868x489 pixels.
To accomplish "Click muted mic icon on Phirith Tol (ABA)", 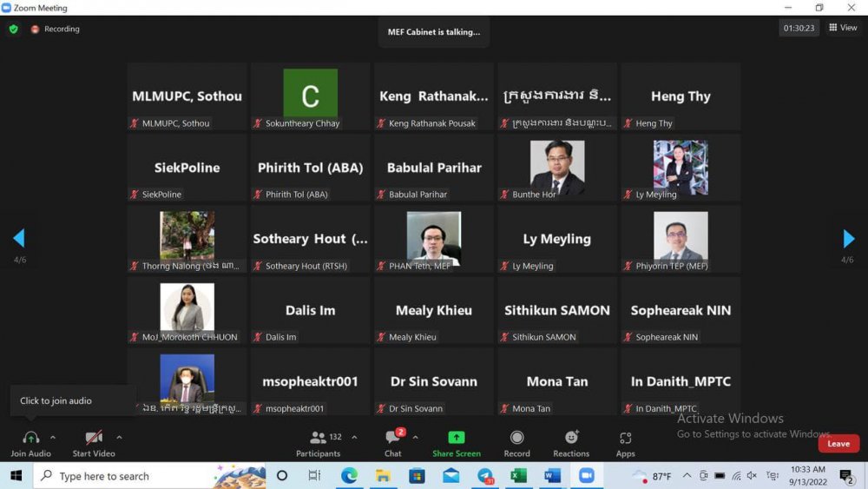I will [258, 195].
